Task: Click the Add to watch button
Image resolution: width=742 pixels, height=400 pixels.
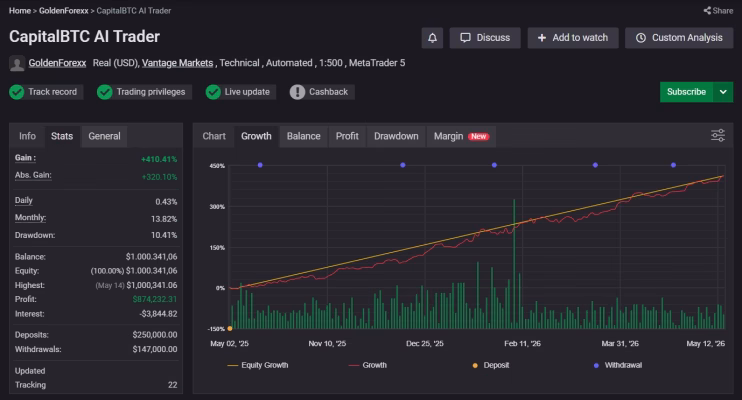Action: [x=573, y=38]
